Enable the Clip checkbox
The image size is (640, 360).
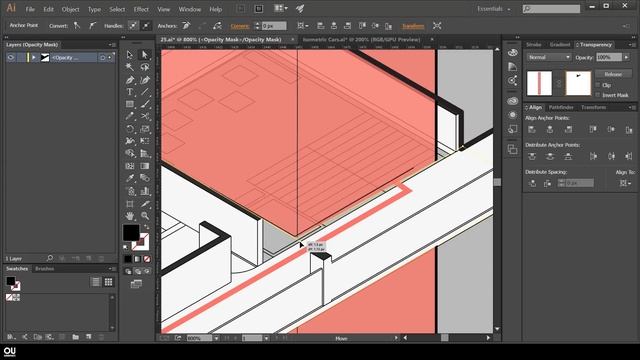tap(598, 85)
